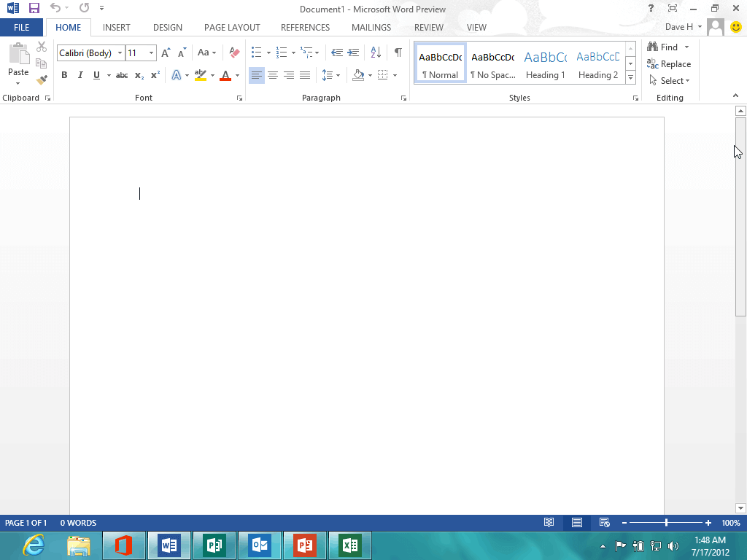The height and width of the screenshot is (560, 747).
Task: Toggle Italic formatting
Action: tap(80, 75)
